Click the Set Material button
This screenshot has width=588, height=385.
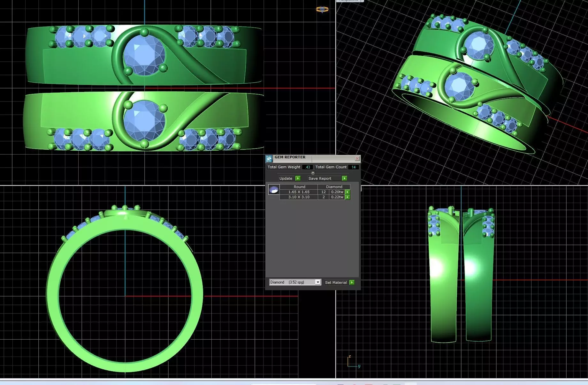tap(339, 283)
